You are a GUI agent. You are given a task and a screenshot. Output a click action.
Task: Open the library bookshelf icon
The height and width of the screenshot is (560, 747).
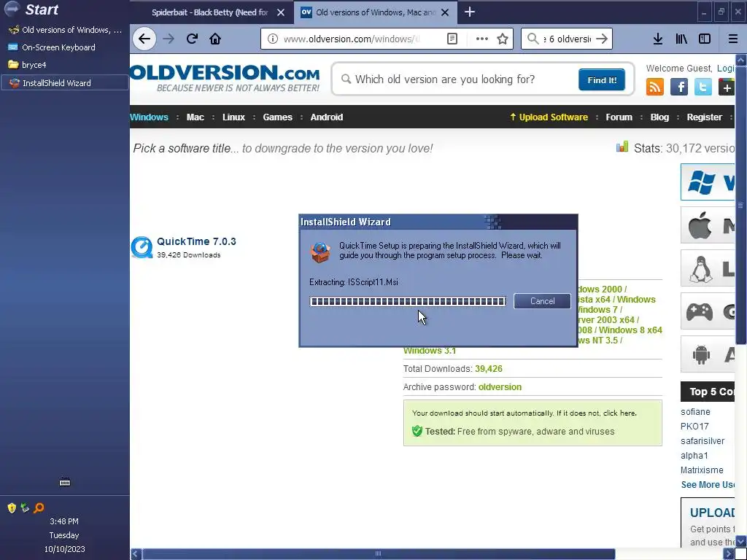681,39
